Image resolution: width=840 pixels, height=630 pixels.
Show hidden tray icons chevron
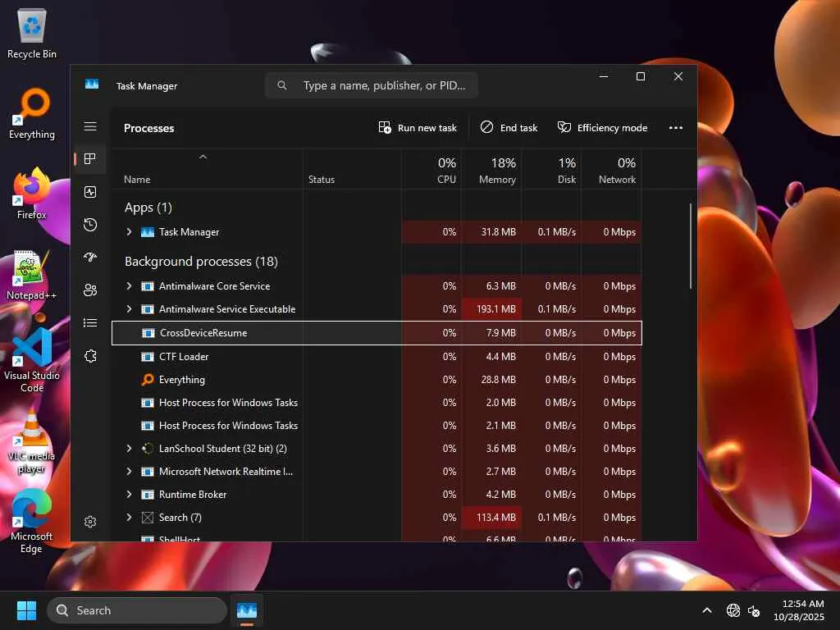[707, 610]
